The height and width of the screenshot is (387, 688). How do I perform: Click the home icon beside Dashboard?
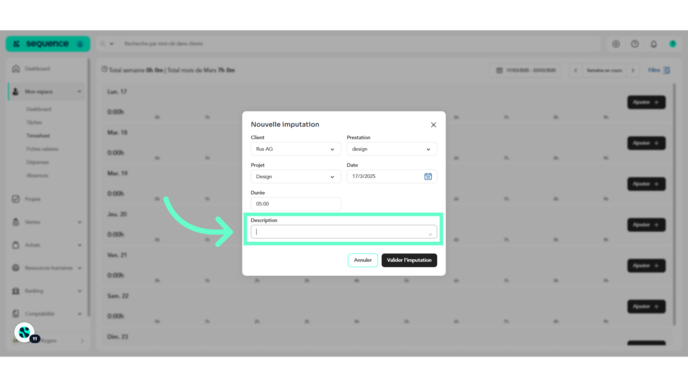16,69
